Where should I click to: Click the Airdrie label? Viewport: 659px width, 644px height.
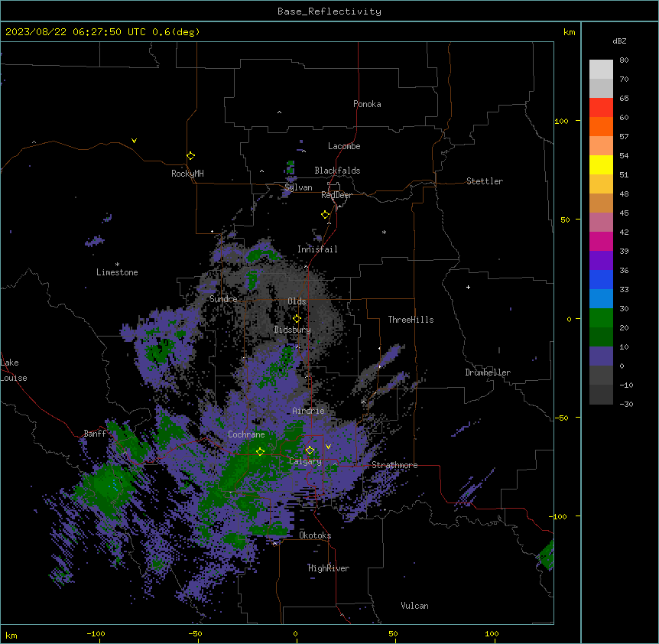click(x=309, y=411)
